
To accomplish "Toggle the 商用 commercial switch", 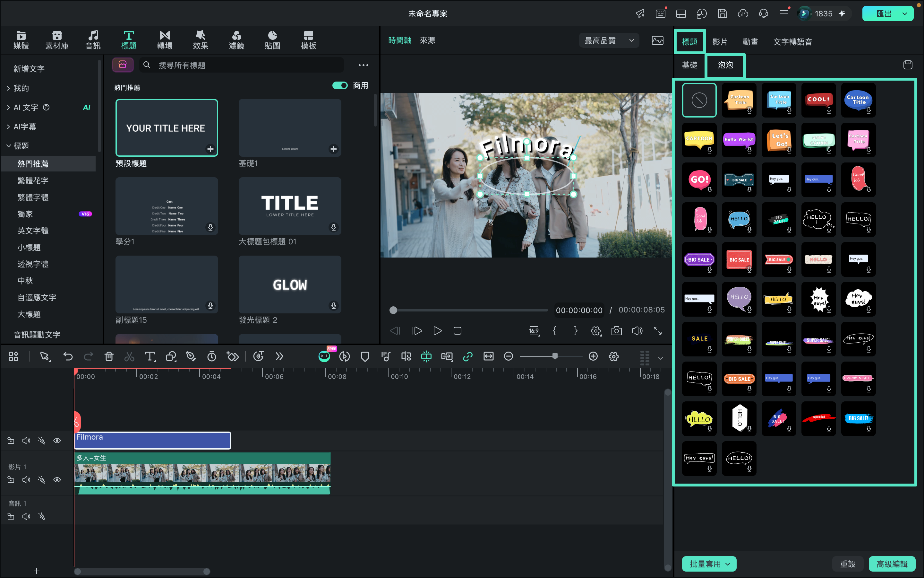I will click(x=340, y=86).
